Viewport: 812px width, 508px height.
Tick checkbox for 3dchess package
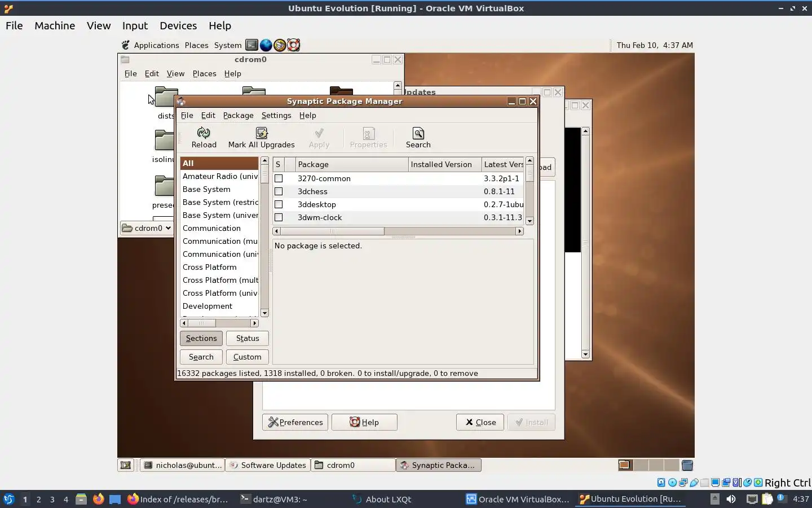click(x=279, y=191)
